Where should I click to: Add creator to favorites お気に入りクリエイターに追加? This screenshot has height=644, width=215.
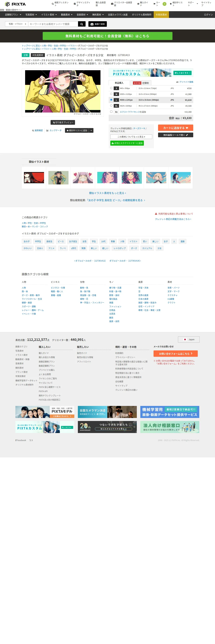(127, 143)
